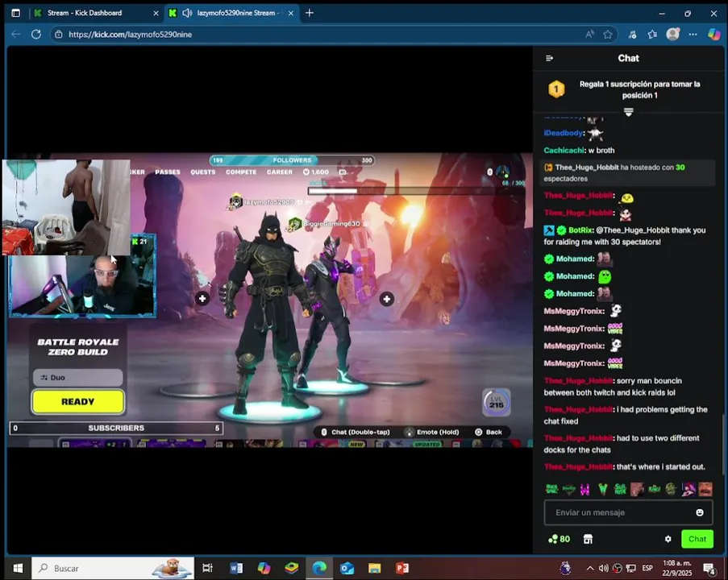Click the level 215 badge in lobby
The width and height of the screenshot is (728, 580).
pyautogui.click(x=497, y=402)
